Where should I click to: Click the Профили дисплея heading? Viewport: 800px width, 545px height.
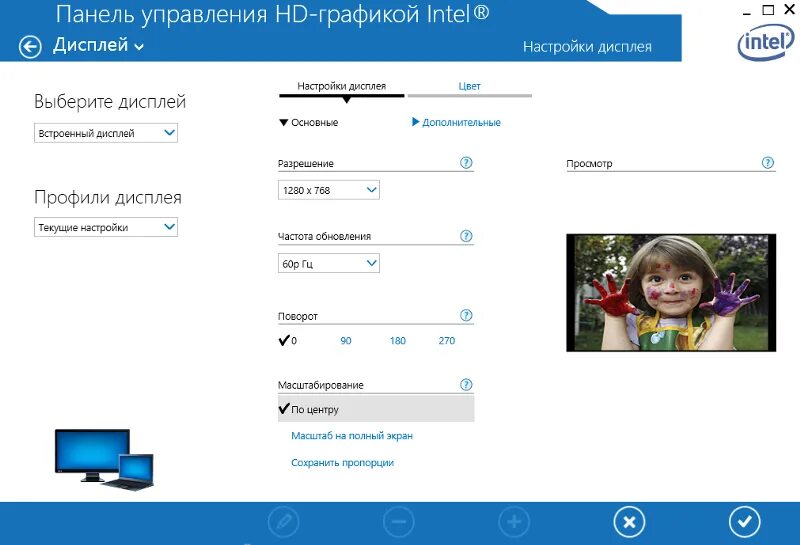pyautogui.click(x=108, y=197)
